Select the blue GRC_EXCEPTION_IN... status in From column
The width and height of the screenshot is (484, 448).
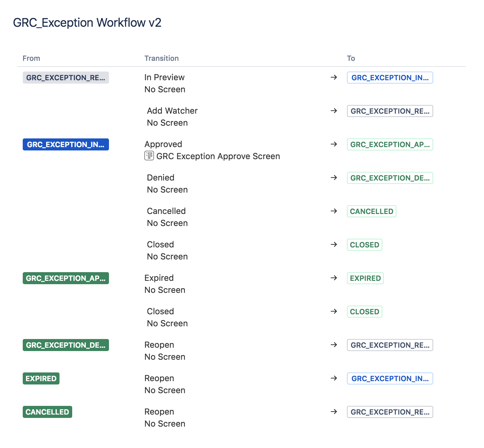(66, 144)
